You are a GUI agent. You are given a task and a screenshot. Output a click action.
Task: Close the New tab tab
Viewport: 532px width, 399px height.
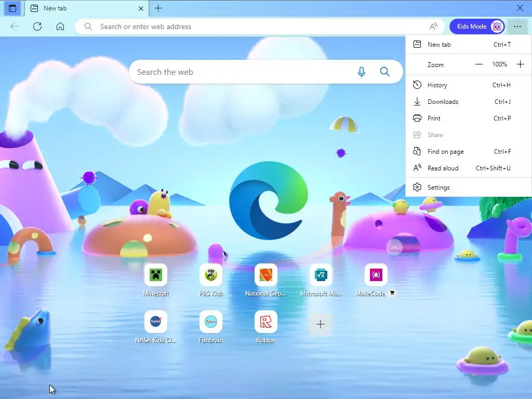point(141,8)
